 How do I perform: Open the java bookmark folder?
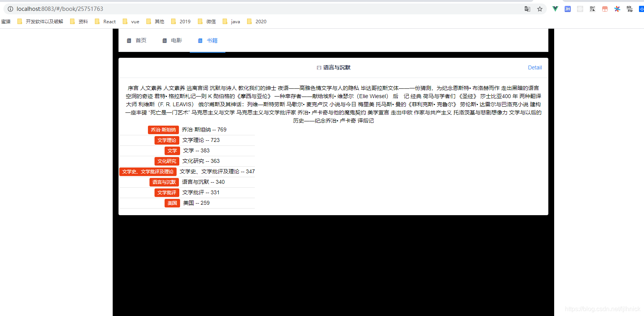[x=232, y=22]
